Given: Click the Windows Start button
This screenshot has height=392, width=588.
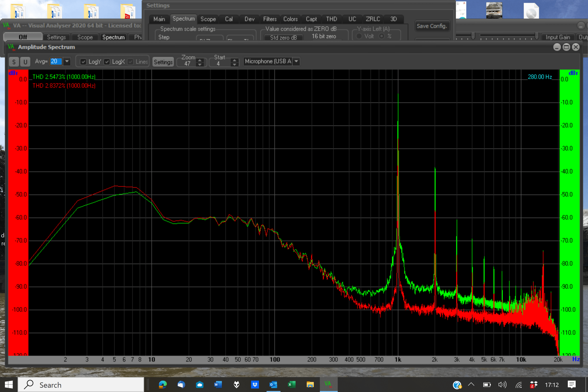Looking at the screenshot, I should coord(9,385).
